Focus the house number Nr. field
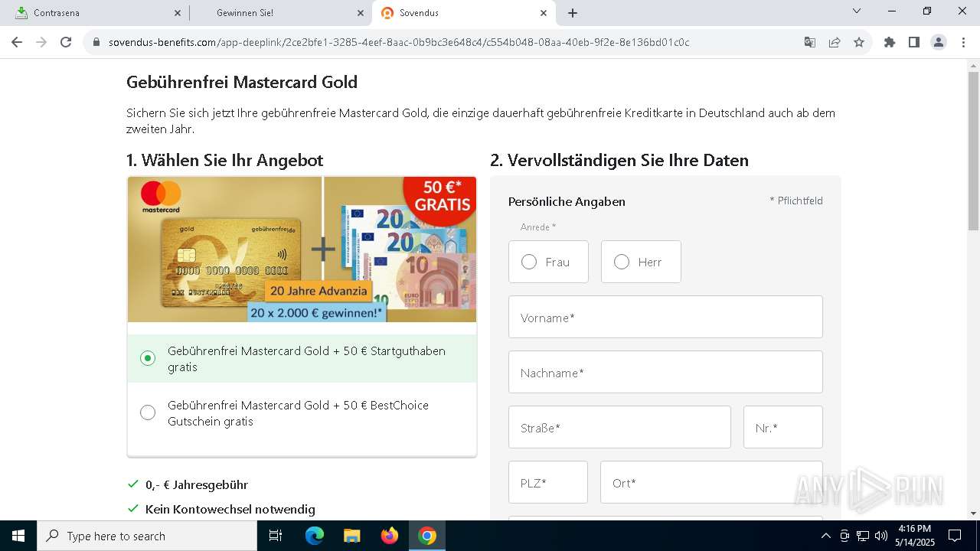 782,427
